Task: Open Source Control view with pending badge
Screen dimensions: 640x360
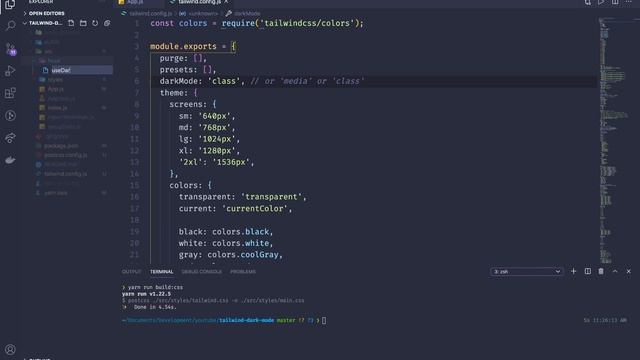Action: point(11,49)
